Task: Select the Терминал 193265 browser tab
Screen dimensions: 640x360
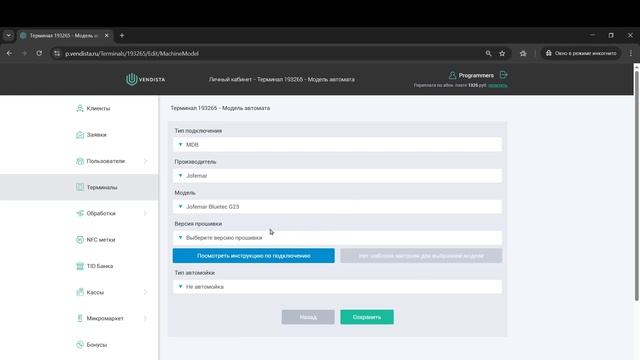Action: pyautogui.click(x=64, y=36)
